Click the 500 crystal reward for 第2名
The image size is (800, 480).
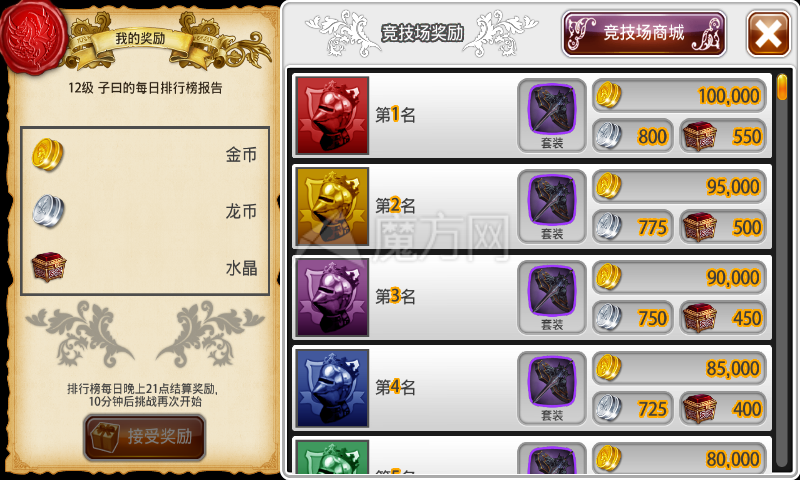(x=723, y=226)
